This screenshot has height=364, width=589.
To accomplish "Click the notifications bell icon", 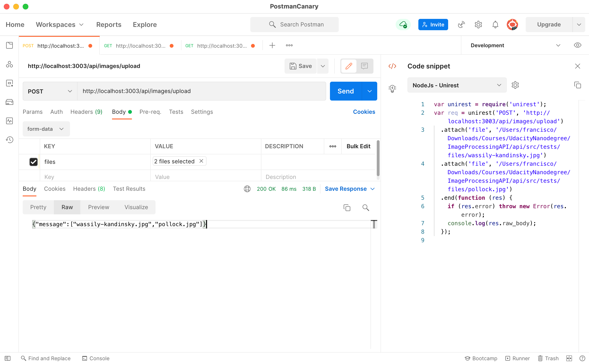I will coord(495,25).
